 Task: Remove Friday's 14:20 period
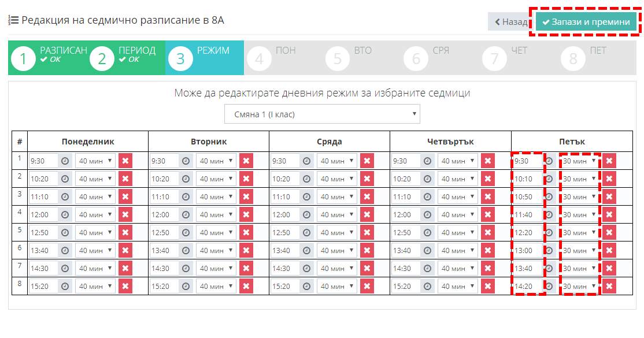(x=609, y=287)
